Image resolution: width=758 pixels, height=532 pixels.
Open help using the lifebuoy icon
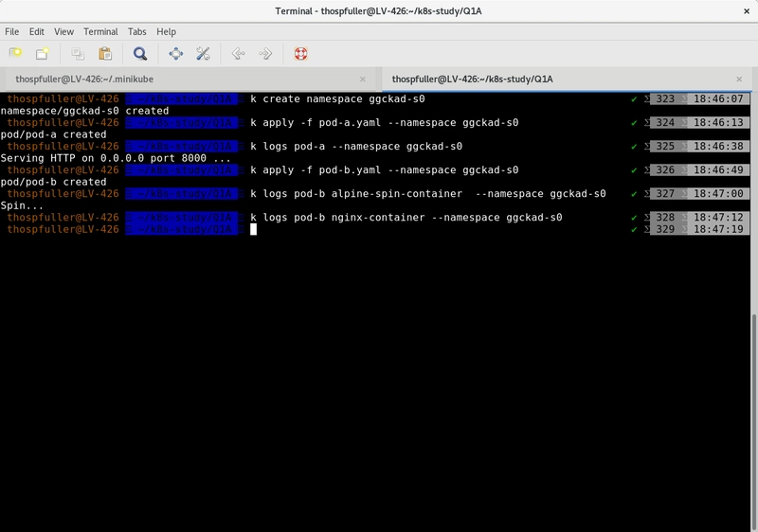pos(300,54)
